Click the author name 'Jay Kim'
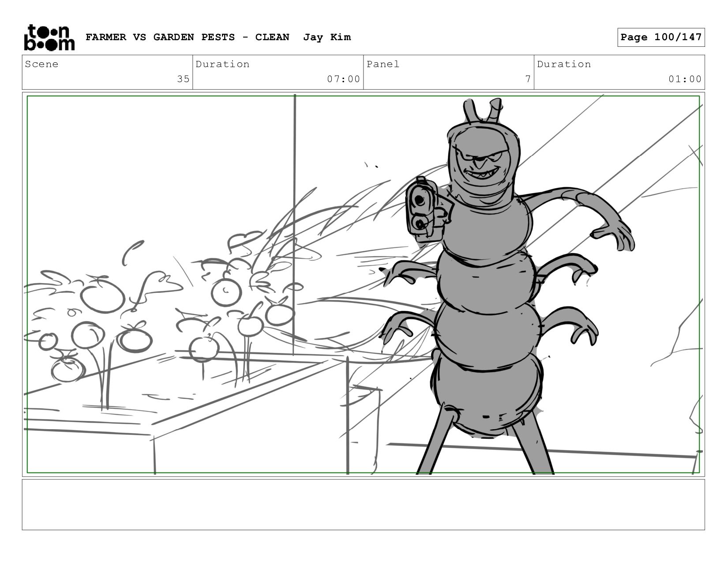Viewport: 728px width, 563px height. pyautogui.click(x=327, y=37)
